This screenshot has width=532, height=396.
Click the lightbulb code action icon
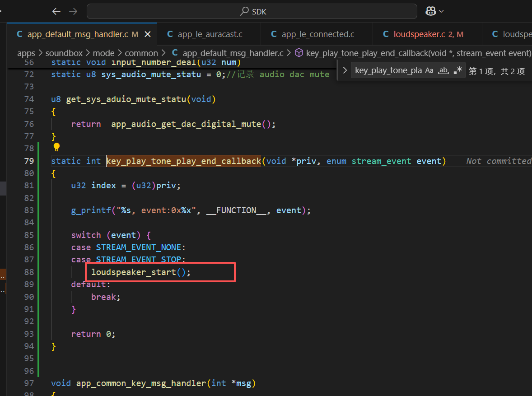56,147
